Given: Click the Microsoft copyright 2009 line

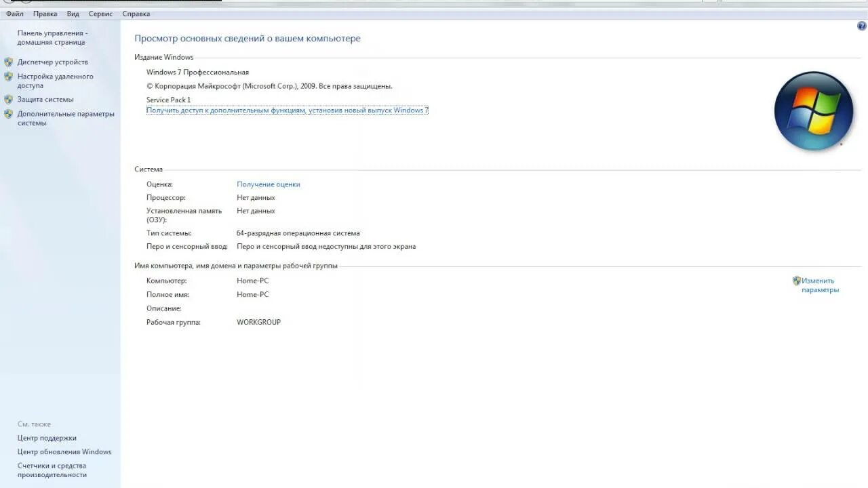Looking at the screenshot, I should [269, 86].
